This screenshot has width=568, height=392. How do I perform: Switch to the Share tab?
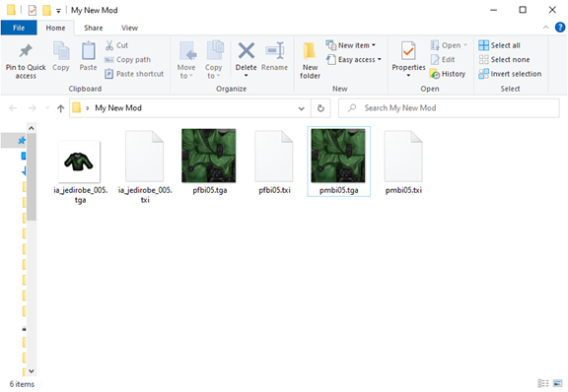[x=94, y=28]
